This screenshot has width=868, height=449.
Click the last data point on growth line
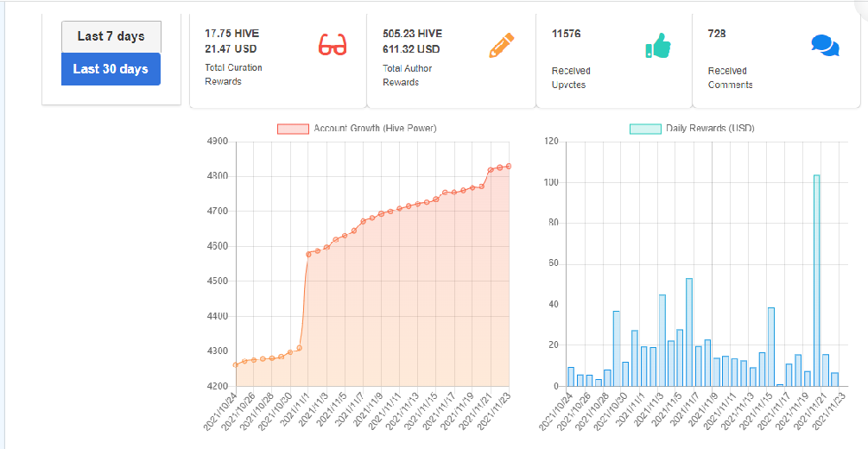click(x=509, y=166)
